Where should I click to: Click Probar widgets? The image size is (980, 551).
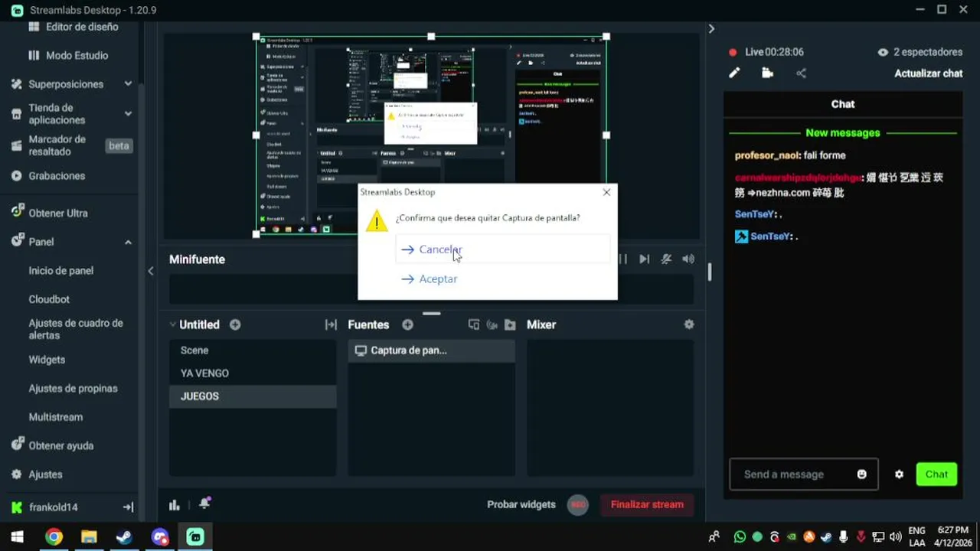pos(521,504)
